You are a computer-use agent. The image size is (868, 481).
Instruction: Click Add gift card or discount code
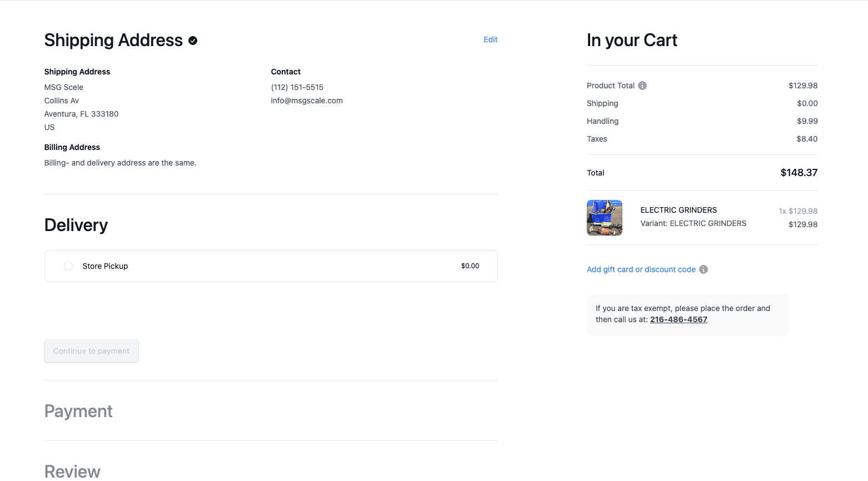click(641, 269)
